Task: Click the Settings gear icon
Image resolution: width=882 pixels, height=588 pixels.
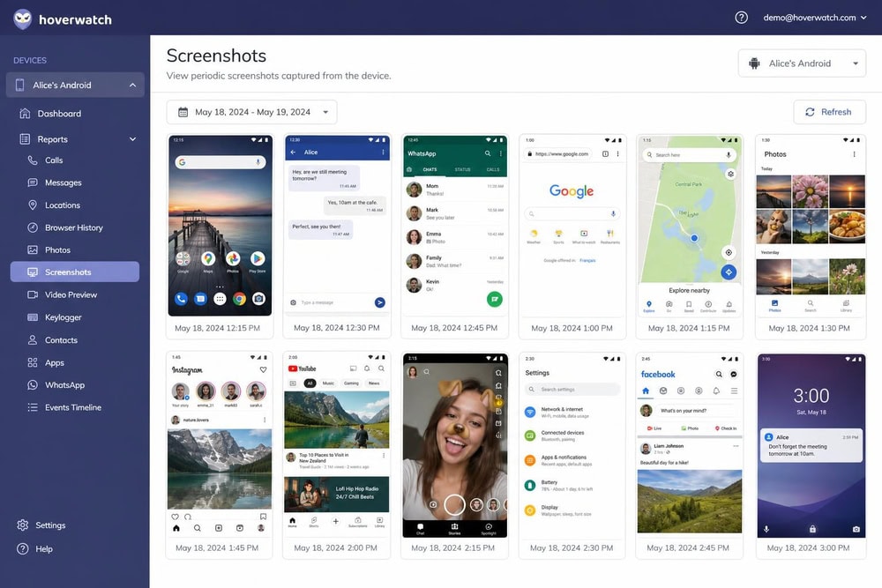Action: pyautogui.click(x=23, y=525)
